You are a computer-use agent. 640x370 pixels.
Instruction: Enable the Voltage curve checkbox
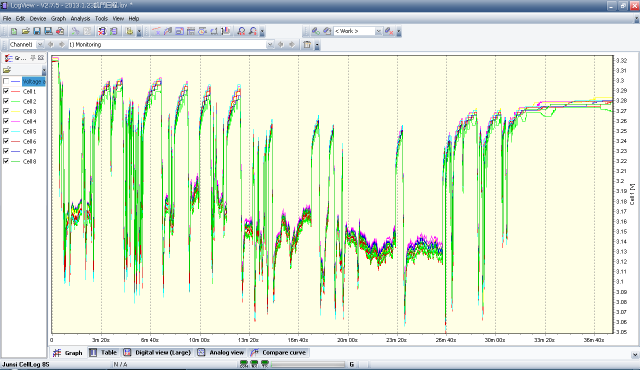[x=6, y=81]
